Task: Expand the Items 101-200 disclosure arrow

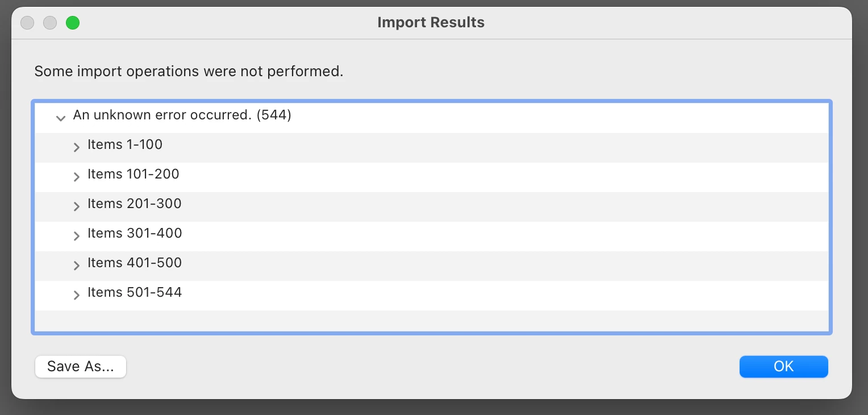Action: pyautogui.click(x=77, y=177)
